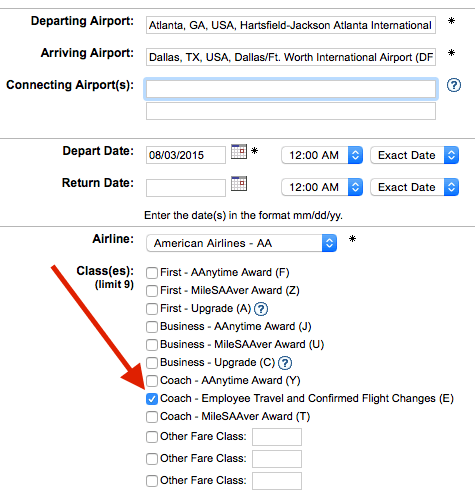Check First - AAnytime Award (F) box
This screenshot has width=475, height=502.
click(152, 273)
